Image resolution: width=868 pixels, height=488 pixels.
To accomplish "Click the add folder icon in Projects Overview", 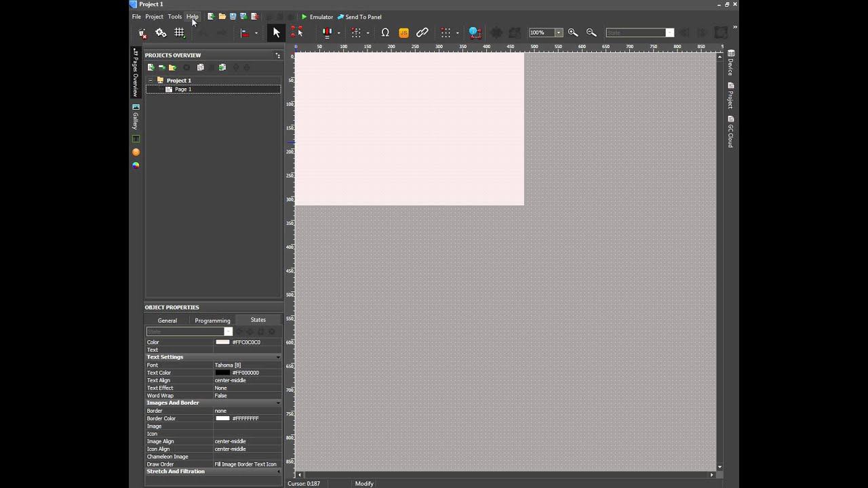I will click(x=172, y=68).
